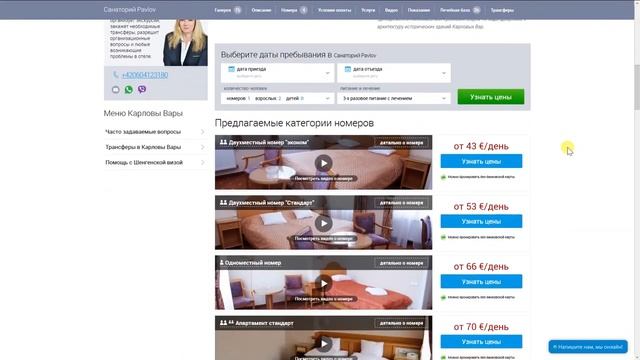Click the Номера count badge 4

pos(304,10)
